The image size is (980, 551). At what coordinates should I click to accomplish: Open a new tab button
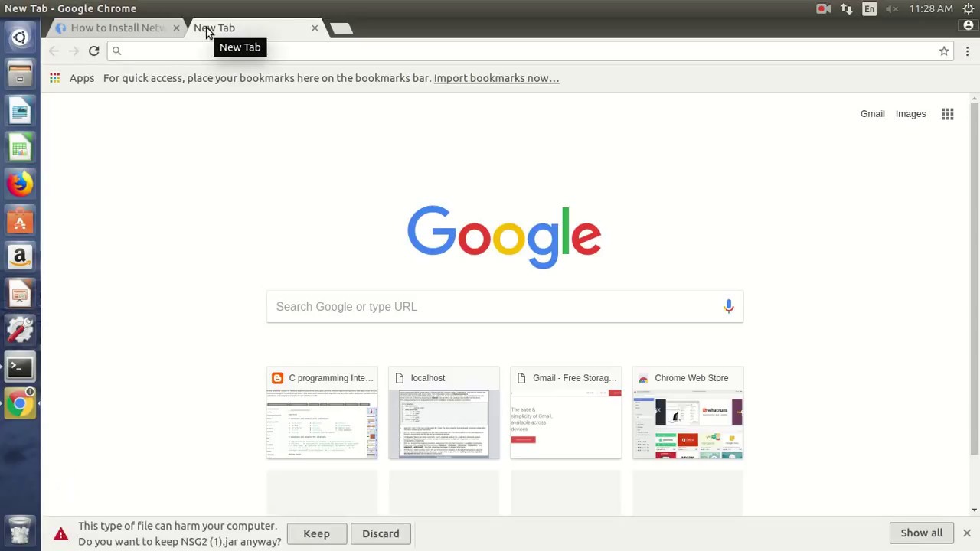[341, 28]
